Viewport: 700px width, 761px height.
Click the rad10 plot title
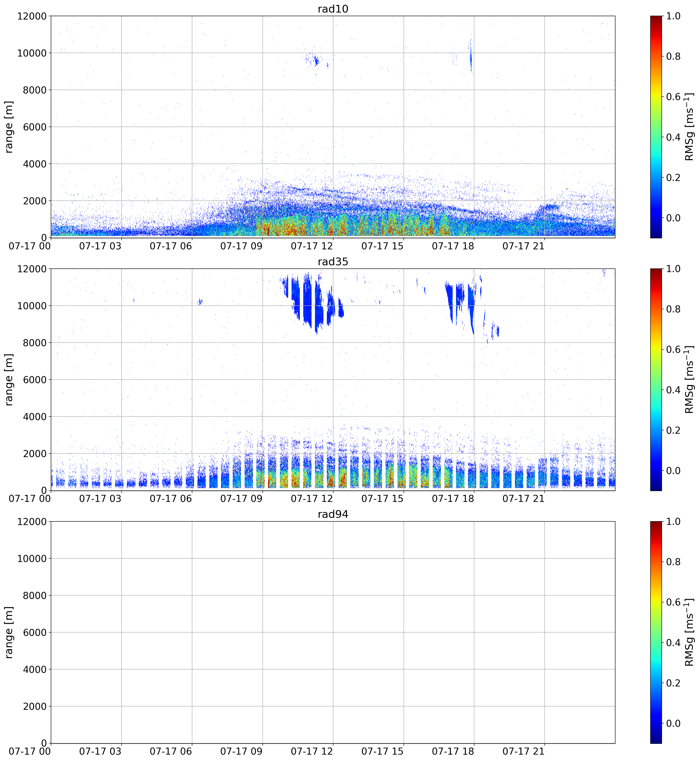tap(333, 9)
